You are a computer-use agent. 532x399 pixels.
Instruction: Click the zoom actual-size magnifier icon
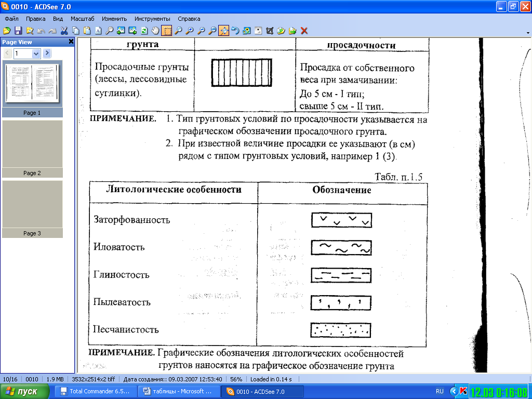click(212, 31)
